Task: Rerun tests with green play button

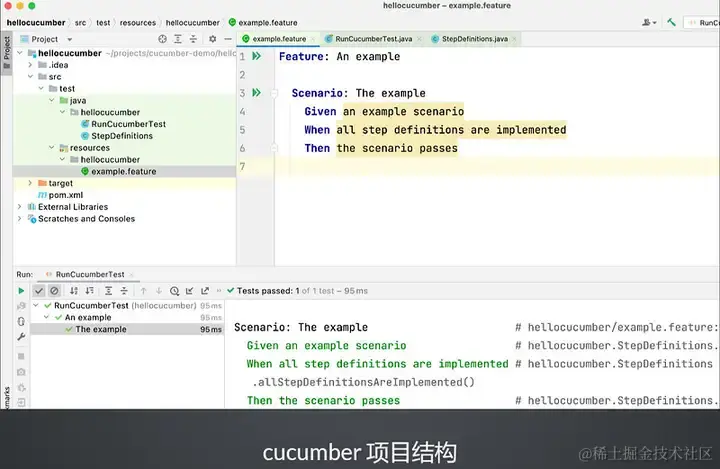Action: pos(21,291)
